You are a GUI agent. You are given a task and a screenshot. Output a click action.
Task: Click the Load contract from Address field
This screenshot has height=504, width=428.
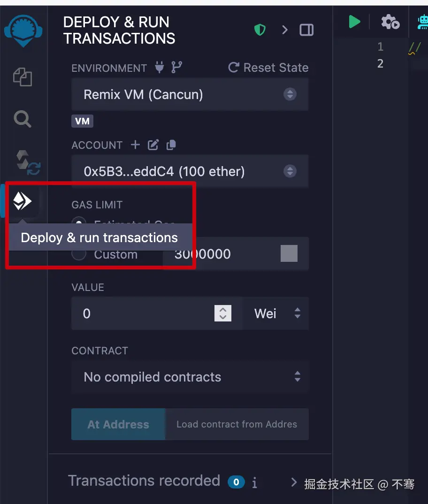(237, 424)
